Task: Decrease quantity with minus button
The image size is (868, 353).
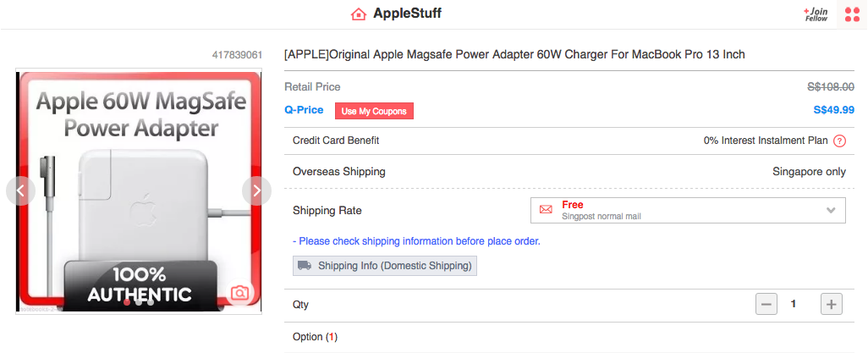Action: tap(766, 304)
